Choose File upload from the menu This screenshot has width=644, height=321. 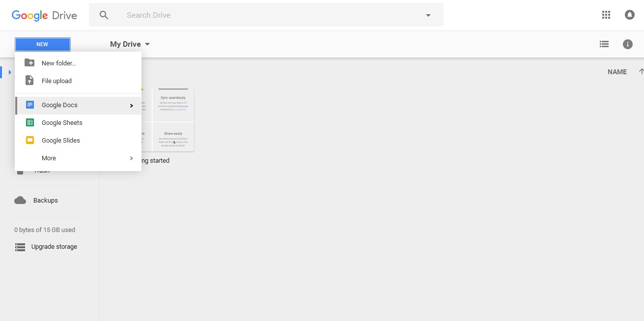[78, 81]
